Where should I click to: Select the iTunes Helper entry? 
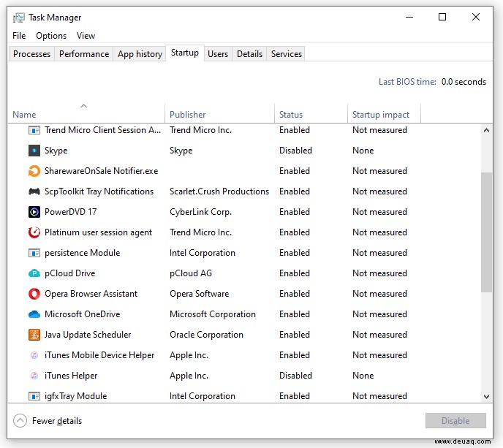click(71, 376)
